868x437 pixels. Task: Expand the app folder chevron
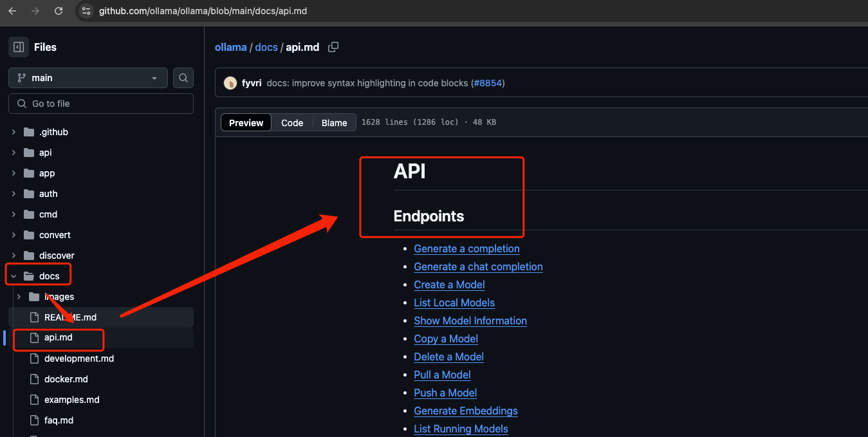click(14, 173)
